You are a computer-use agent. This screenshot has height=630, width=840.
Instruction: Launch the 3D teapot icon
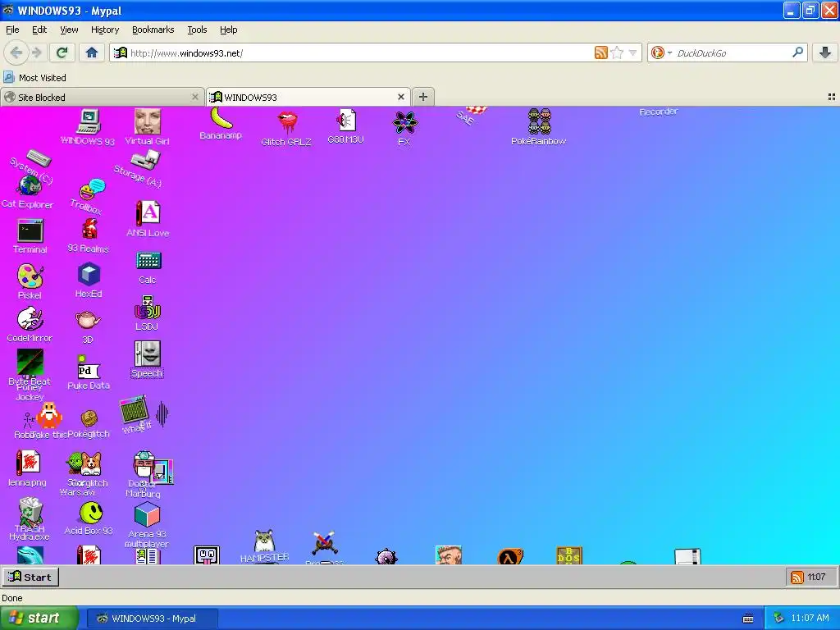(88, 320)
